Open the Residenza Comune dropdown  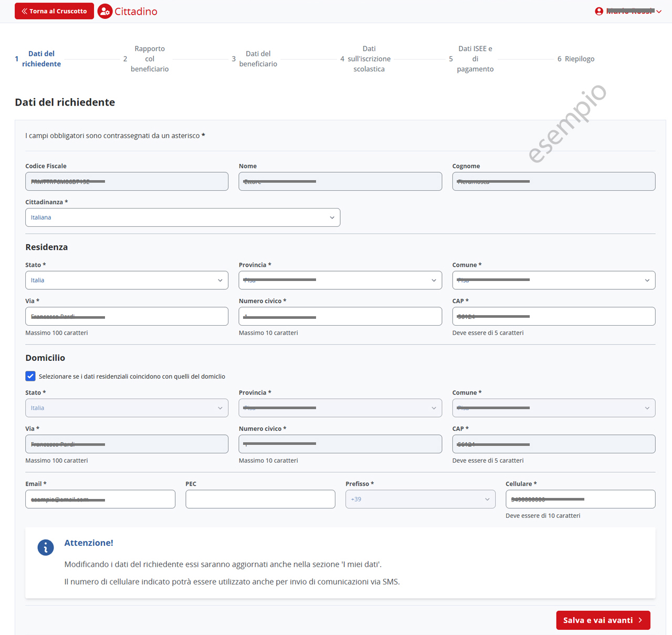tap(553, 280)
